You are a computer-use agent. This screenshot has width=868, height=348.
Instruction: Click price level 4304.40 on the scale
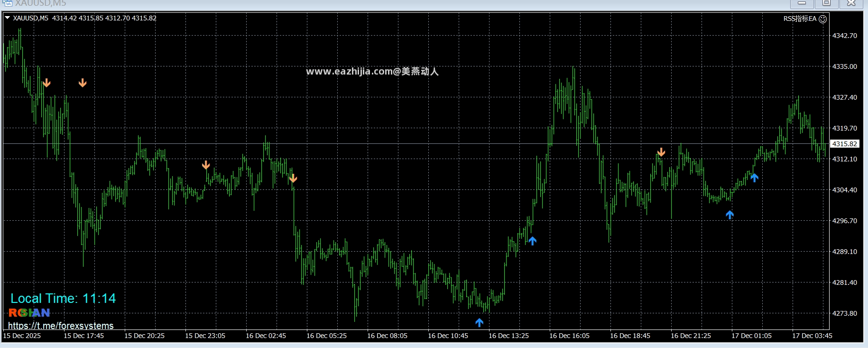[845, 190]
